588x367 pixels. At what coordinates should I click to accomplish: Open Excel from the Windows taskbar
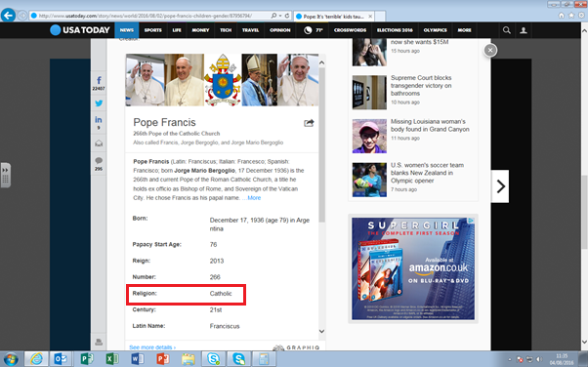point(112,359)
